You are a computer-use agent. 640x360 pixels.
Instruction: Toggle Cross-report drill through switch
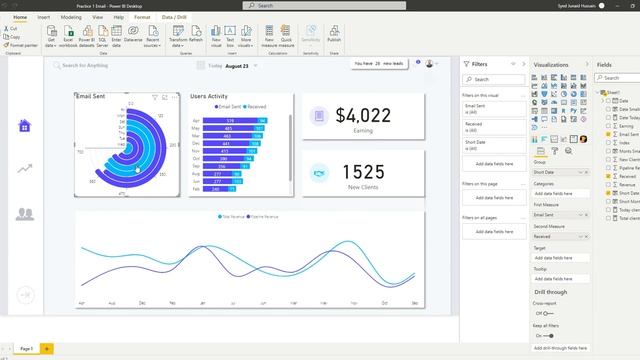point(548,313)
